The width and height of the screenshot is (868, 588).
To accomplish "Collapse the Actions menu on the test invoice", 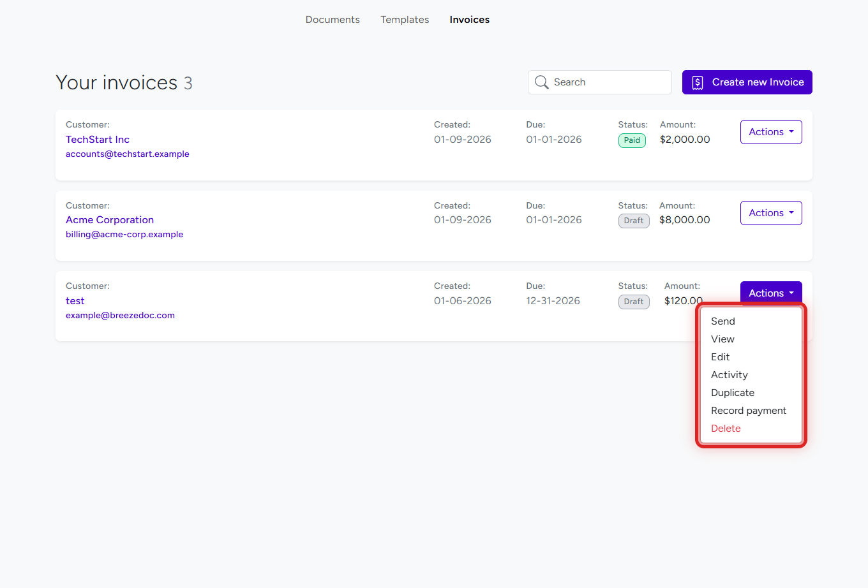I will (x=771, y=293).
